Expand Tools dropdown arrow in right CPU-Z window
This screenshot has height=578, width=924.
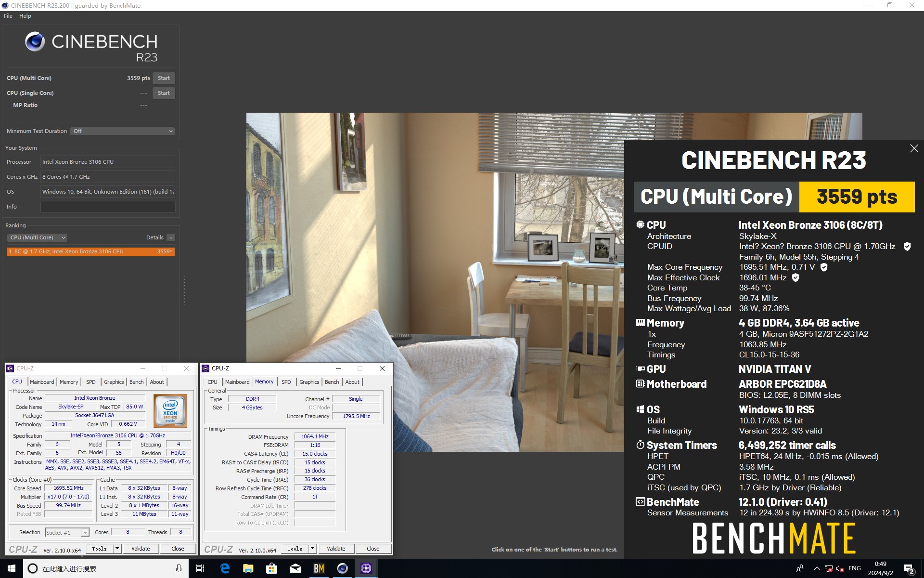pos(312,549)
